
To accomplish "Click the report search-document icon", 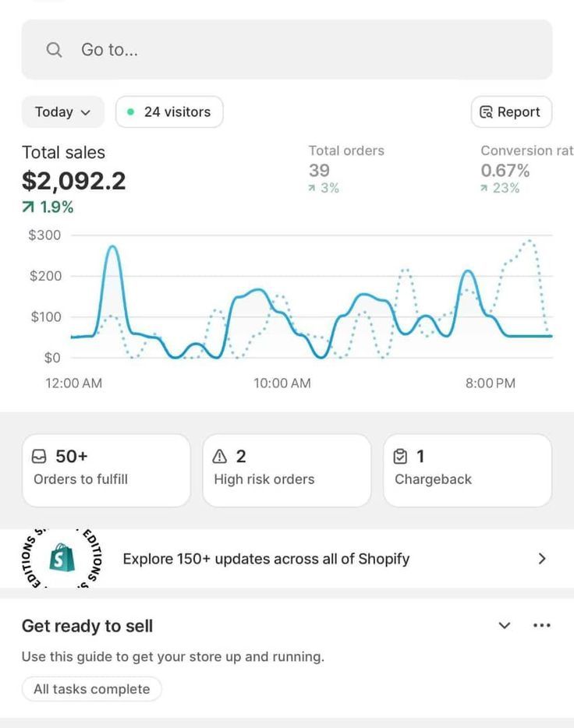I will [x=485, y=111].
